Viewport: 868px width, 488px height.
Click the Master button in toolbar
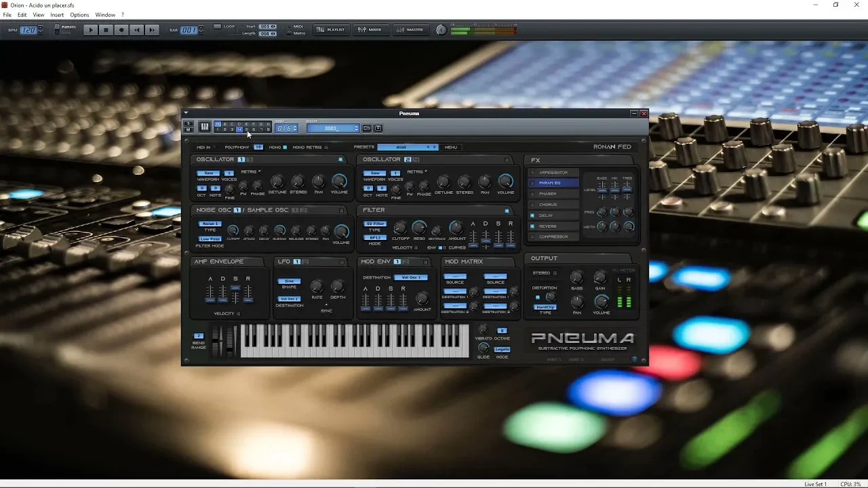(x=410, y=30)
